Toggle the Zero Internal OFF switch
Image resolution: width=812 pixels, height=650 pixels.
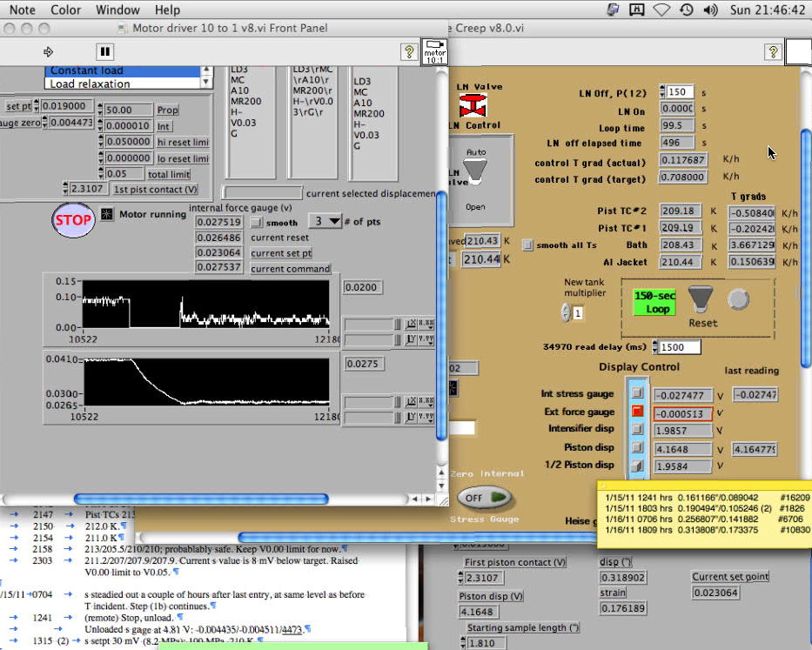click(x=485, y=497)
